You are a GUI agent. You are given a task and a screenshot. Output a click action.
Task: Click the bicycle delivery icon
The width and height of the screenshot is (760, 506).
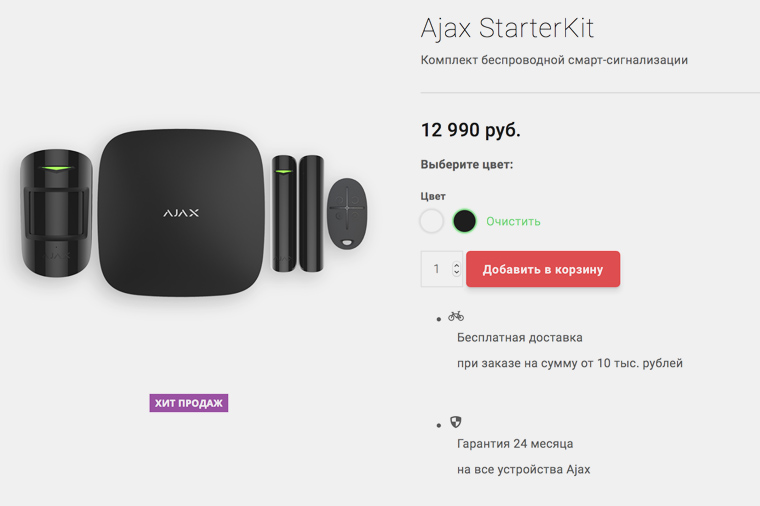click(x=456, y=316)
